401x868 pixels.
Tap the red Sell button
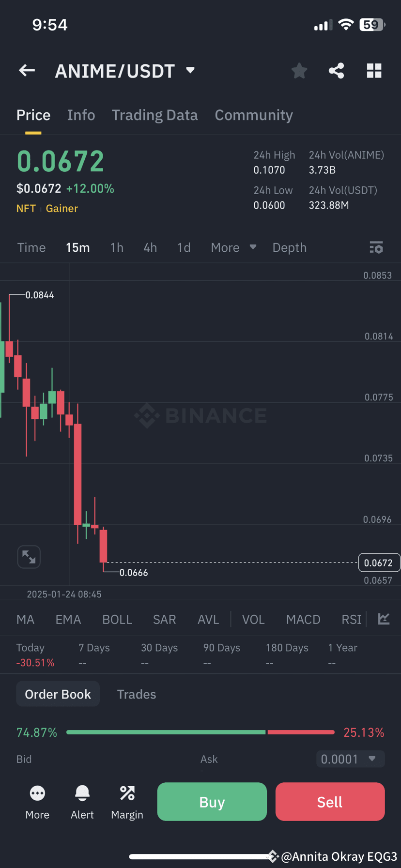tap(330, 802)
